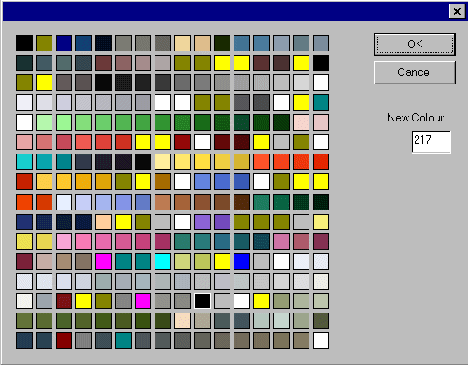
Task: Select the teal swatch ending the fourth row
Action: pos(321,102)
